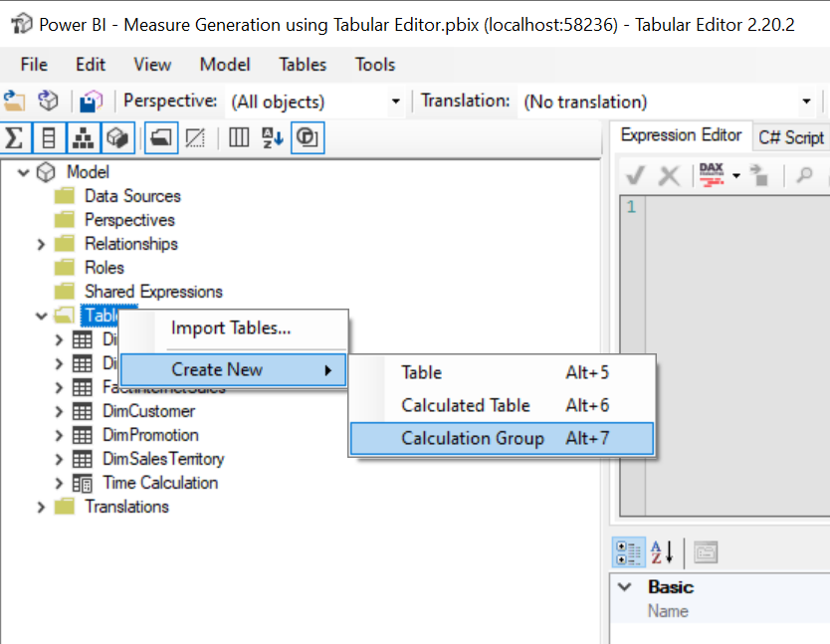Open the Perspective dropdown
The width and height of the screenshot is (830, 644).
click(x=395, y=102)
